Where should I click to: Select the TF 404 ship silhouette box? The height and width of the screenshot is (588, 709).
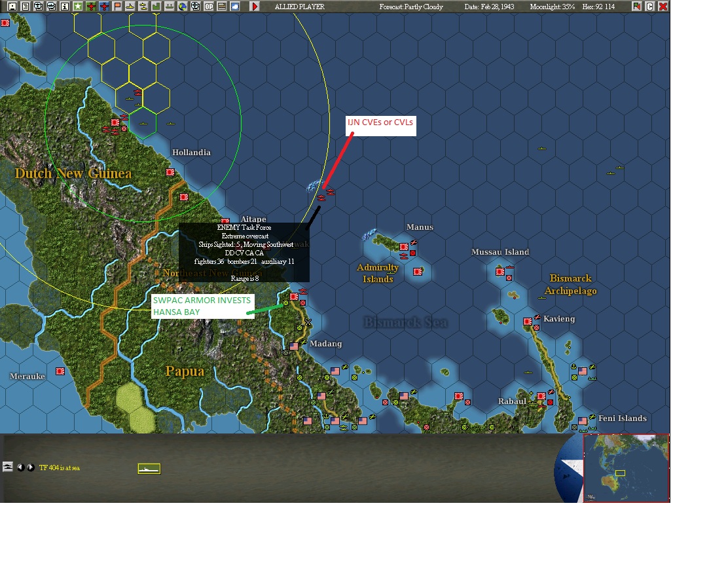click(149, 469)
